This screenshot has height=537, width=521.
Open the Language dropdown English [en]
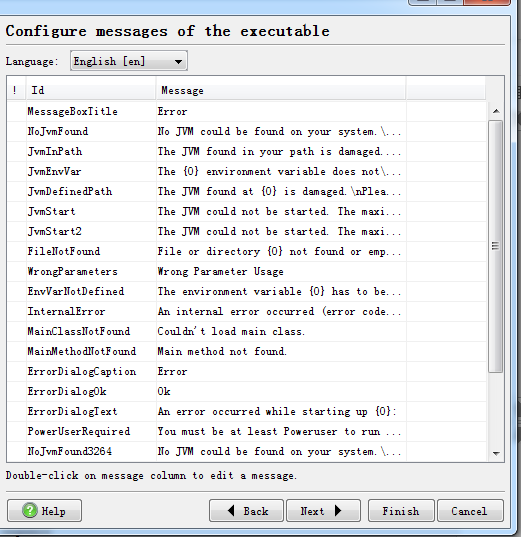(129, 61)
